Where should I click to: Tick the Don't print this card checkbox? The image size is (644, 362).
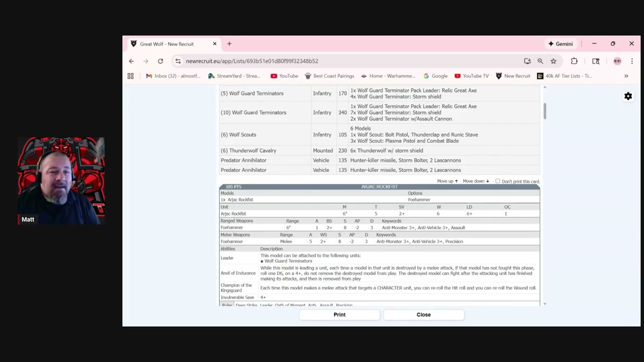tap(498, 181)
